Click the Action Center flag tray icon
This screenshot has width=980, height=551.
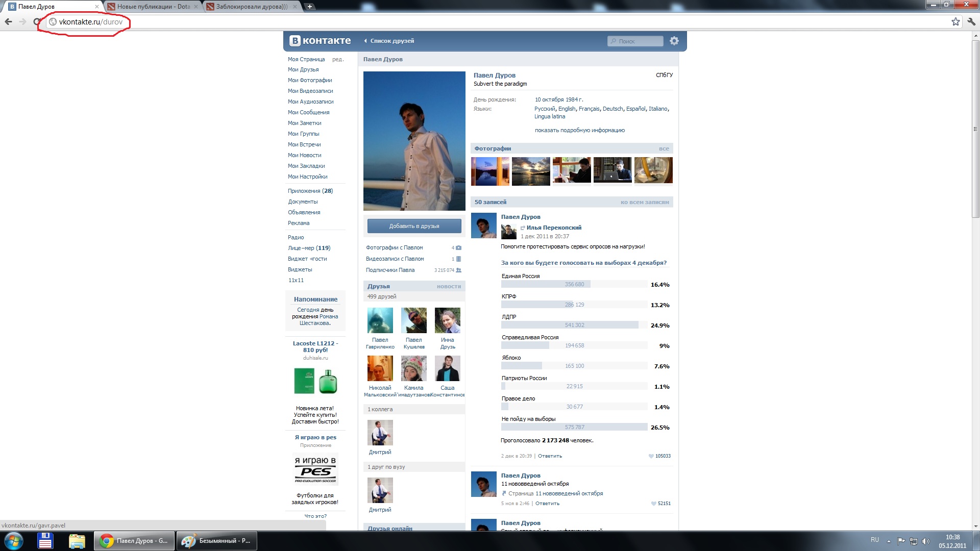tap(901, 541)
